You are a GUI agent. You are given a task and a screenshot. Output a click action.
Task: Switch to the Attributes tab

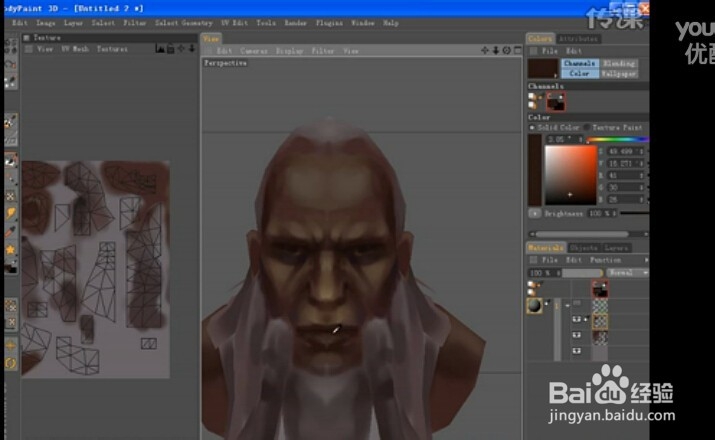tap(578, 39)
